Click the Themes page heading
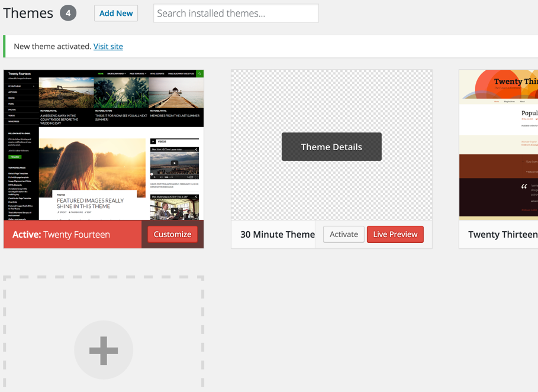 point(28,14)
